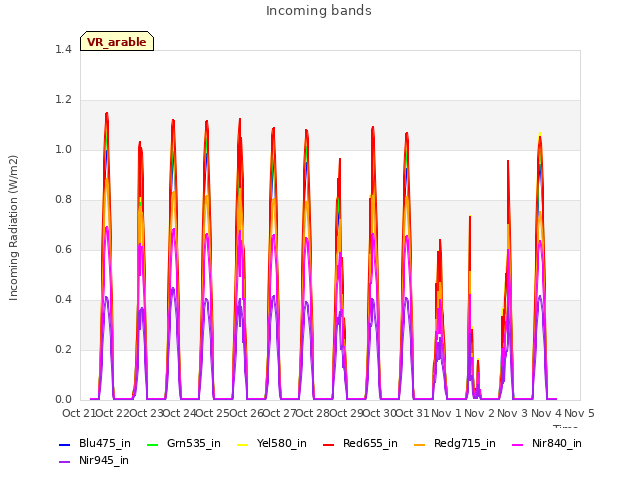
Task: Click the Oct 26 x-axis tick label
Action: click(246, 413)
